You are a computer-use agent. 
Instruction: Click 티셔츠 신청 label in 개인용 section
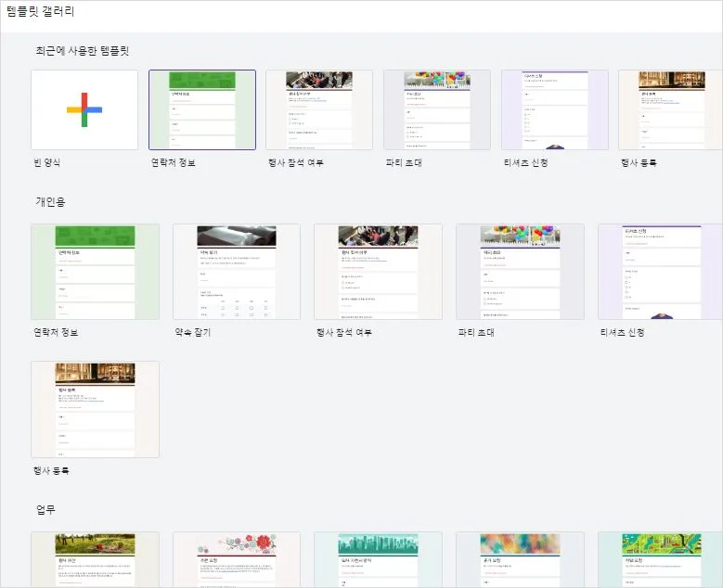[621, 332]
